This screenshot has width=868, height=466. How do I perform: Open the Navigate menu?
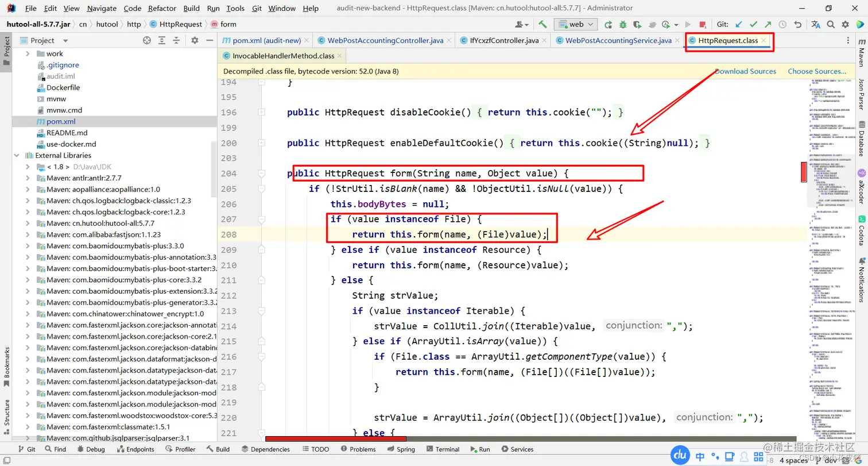click(x=102, y=9)
